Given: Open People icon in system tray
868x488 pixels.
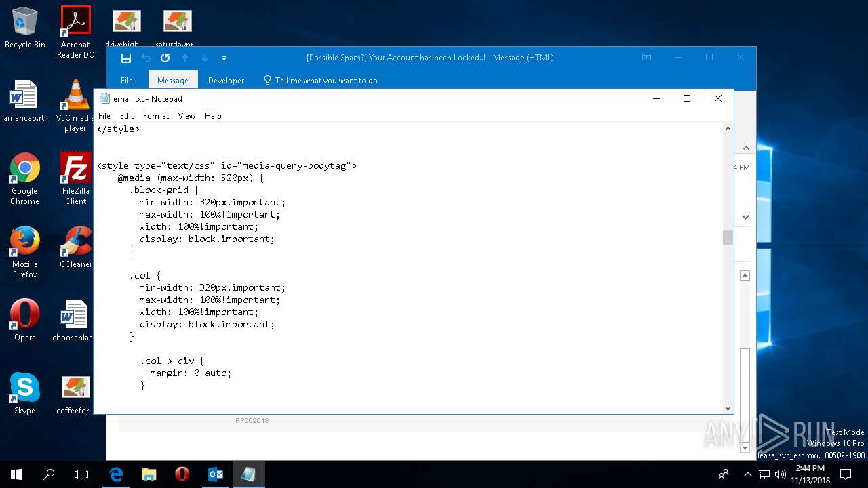Looking at the screenshot, I should [x=724, y=474].
